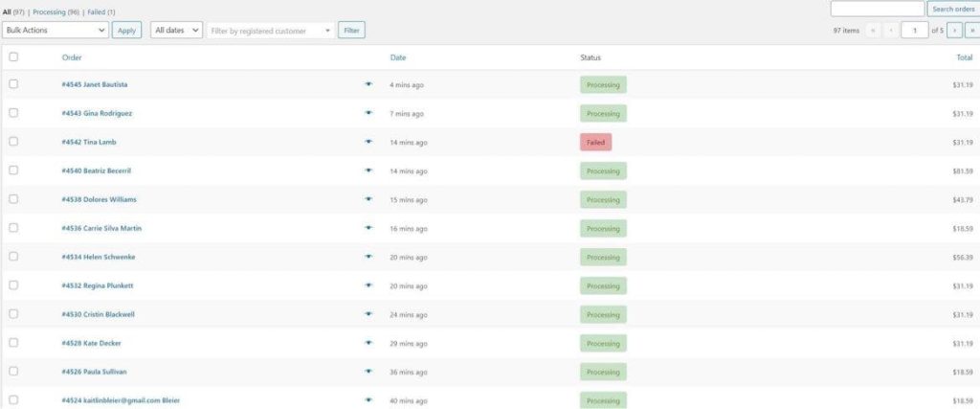Jump to last page of orders

pyautogui.click(x=972, y=30)
